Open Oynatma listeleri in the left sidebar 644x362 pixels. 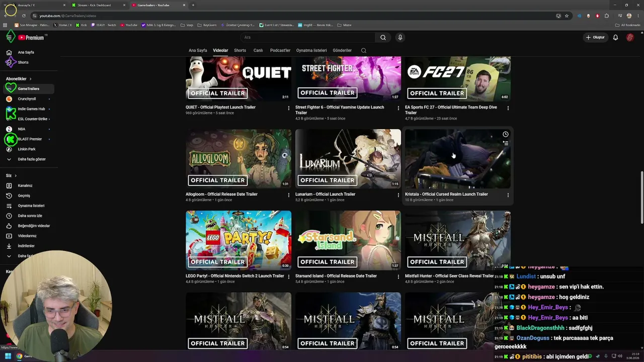(29, 206)
